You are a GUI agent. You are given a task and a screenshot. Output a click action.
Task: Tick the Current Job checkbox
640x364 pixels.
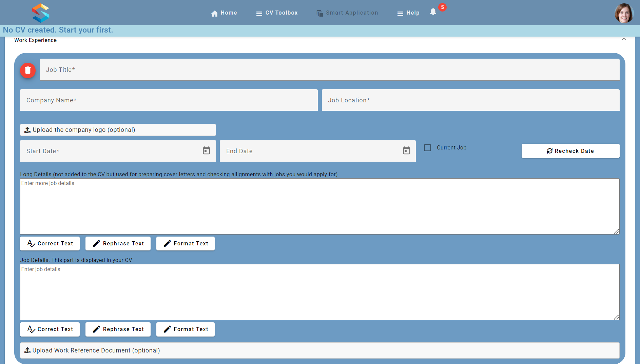click(428, 148)
